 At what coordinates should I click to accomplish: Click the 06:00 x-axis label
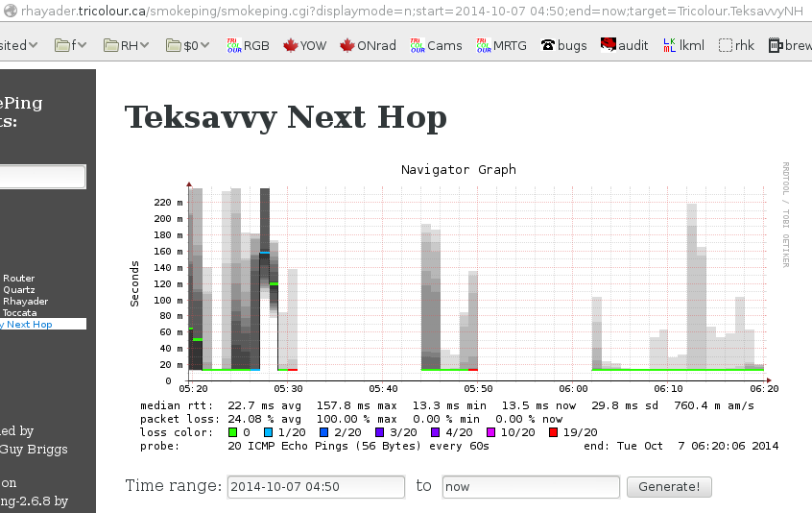click(573, 389)
